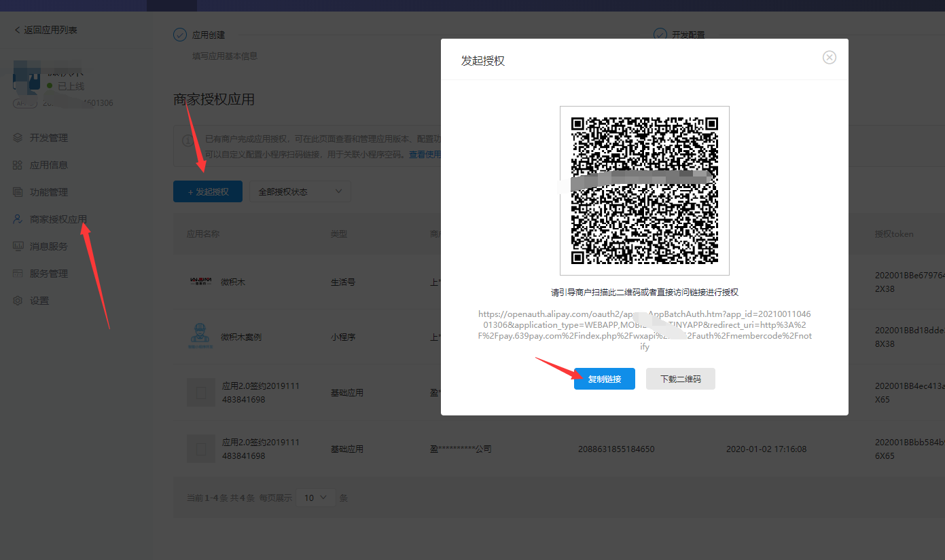Select the 微积木 application name
945x560 pixels.
pos(233,282)
